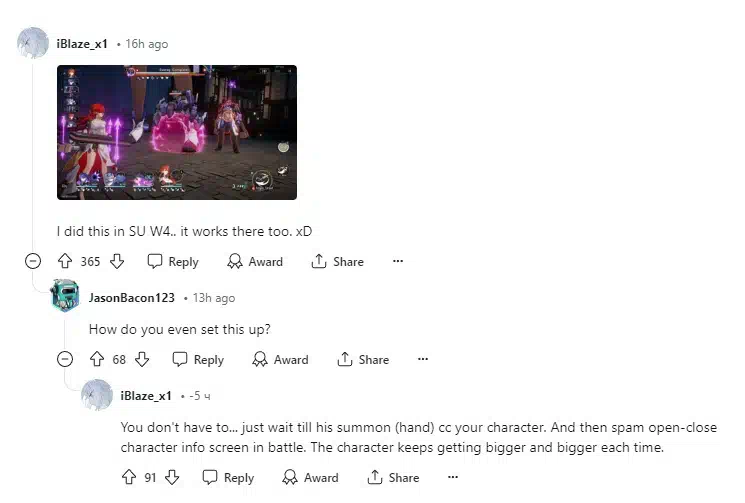
Task: Downvote the reply with 91 points
Action: [172, 477]
